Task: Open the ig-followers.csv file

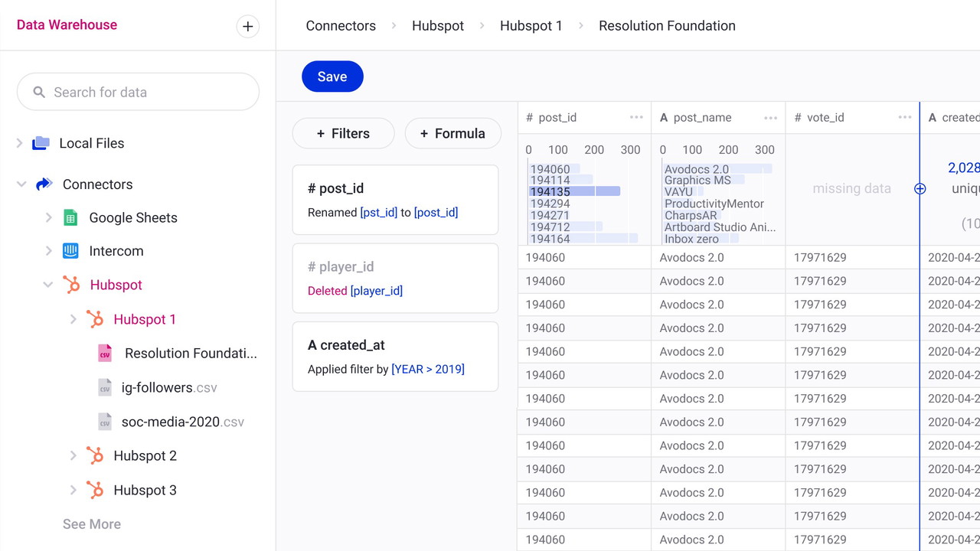Action: point(168,387)
